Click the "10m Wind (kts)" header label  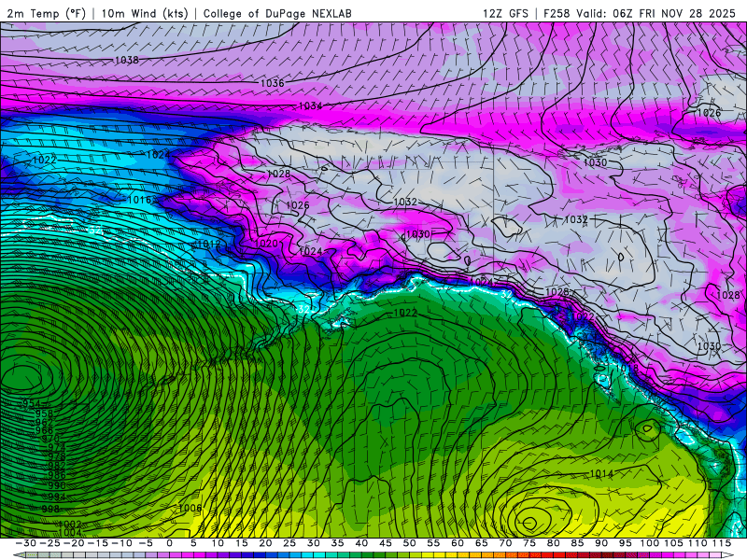point(145,13)
